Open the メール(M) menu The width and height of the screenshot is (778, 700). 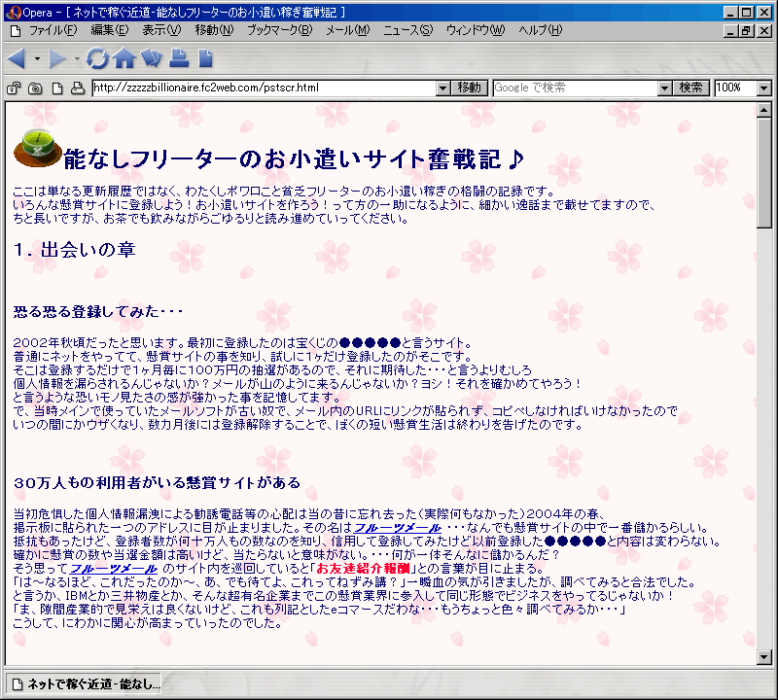[x=348, y=30]
